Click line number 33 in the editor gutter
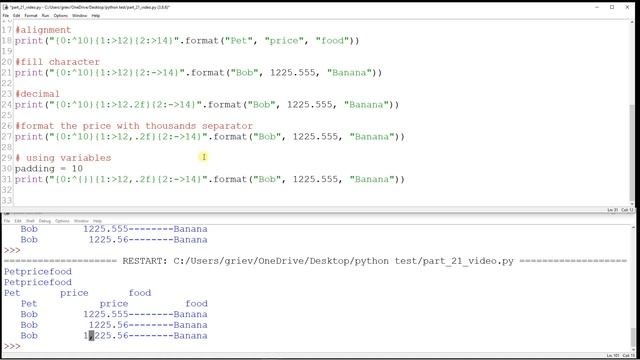Viewport: 640px width, 360px height. (7, 200)
